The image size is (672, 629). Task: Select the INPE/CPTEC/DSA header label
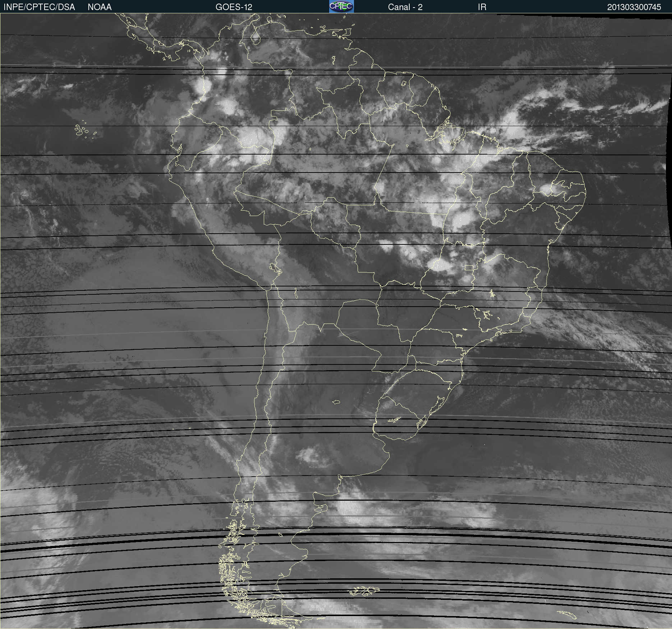coord(39,7)
